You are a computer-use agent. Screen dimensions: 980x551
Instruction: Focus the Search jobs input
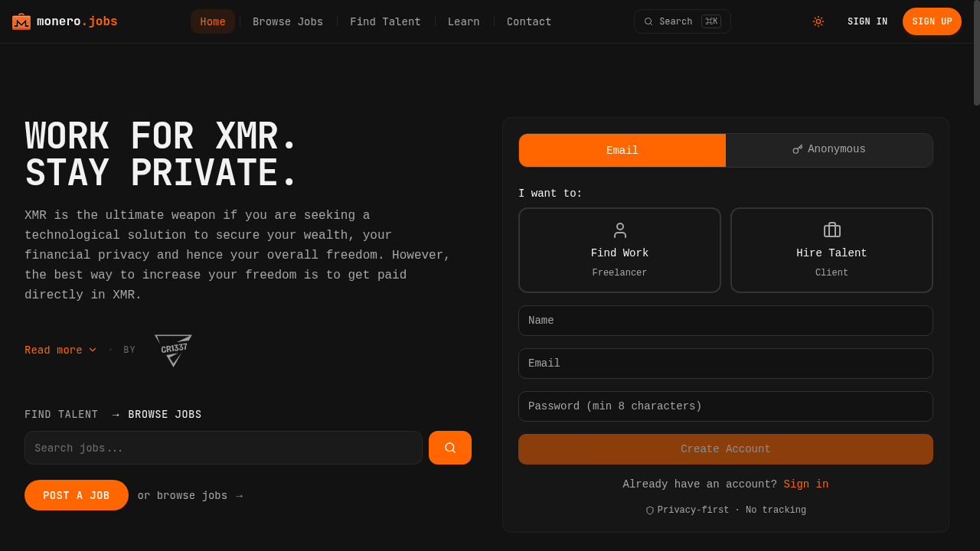tap(224, 448)
